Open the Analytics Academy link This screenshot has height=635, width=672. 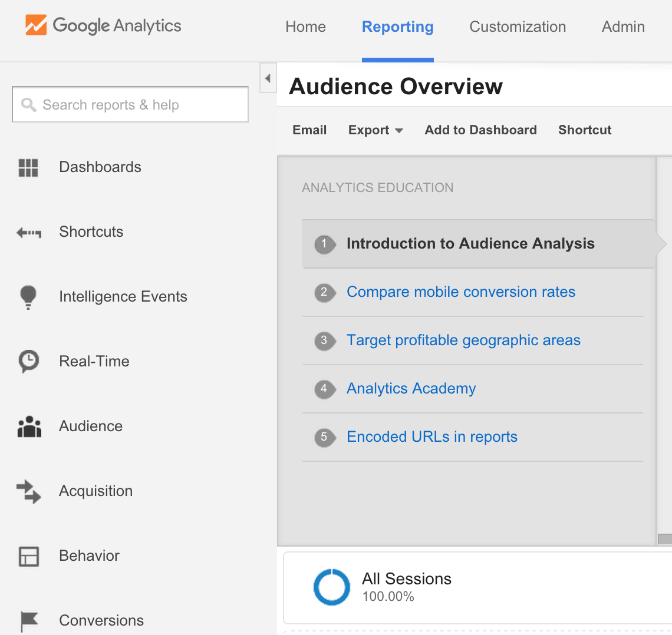(x=411, y=388)
